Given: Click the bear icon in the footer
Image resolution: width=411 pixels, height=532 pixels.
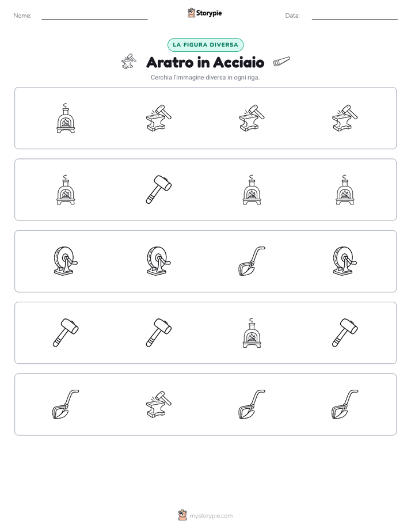Looking at the screenshot, I should (x=182, y=515).
